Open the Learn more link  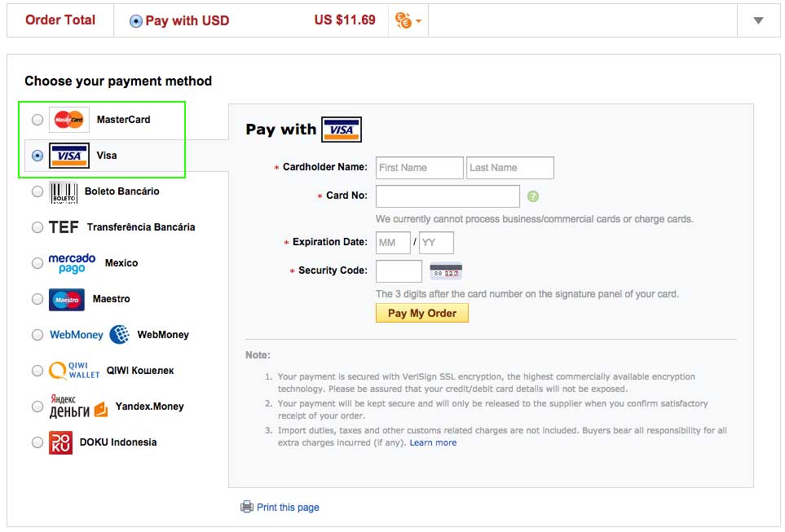point(433,442)
